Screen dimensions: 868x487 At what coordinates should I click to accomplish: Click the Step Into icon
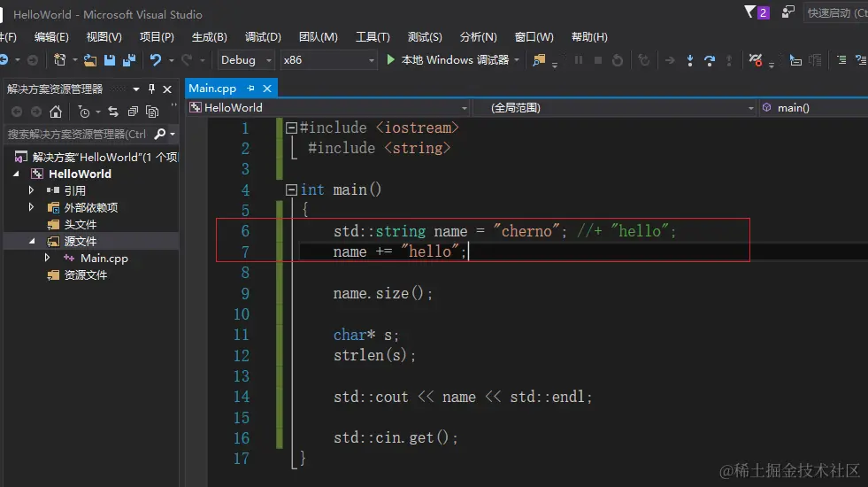690,60
